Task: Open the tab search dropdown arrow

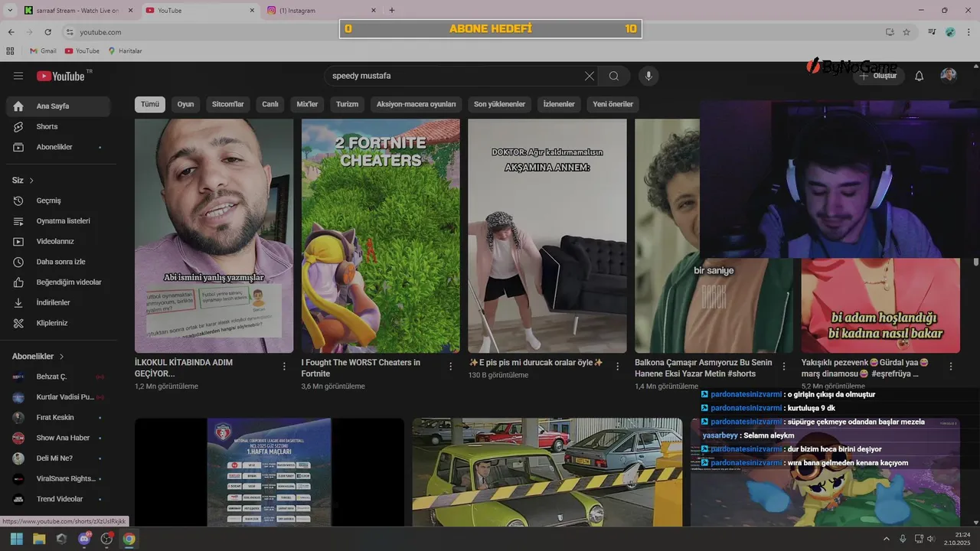Action: point(10,11)
